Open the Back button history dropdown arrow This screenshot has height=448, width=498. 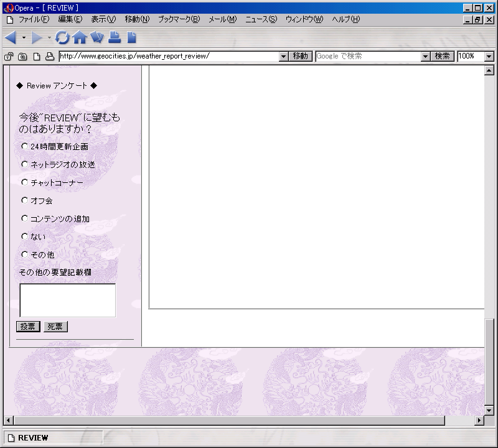point(24,37)
